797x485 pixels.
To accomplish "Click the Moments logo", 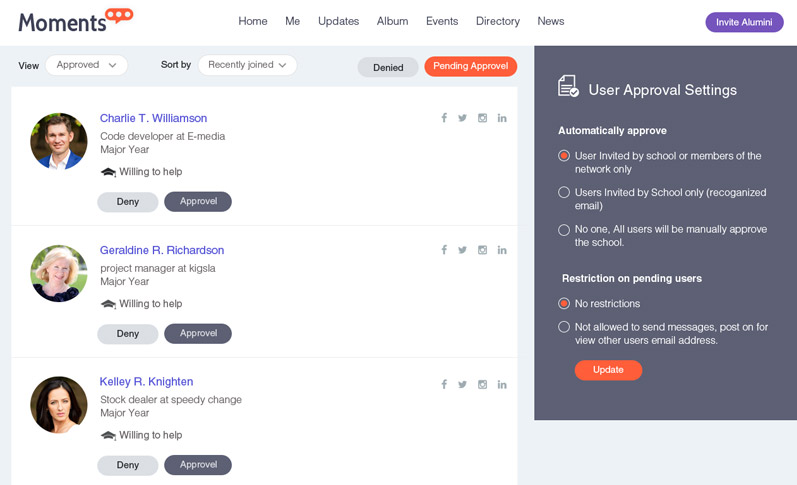I will (76, 21).
